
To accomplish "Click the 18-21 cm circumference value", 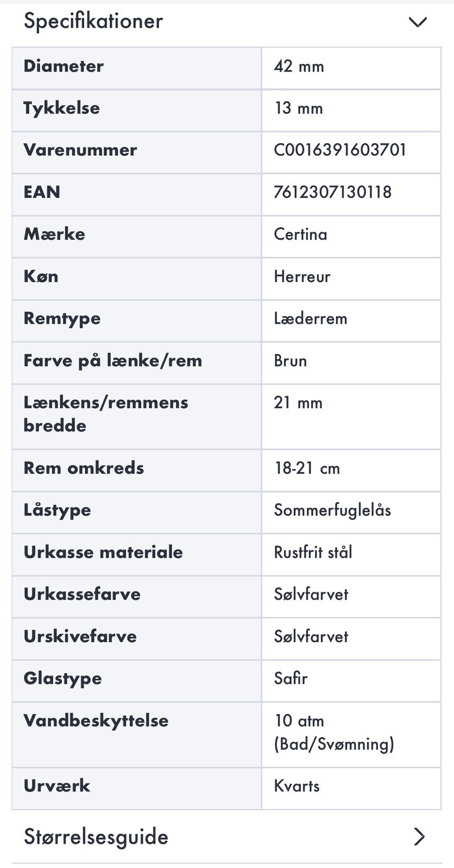I will (307, 468).
